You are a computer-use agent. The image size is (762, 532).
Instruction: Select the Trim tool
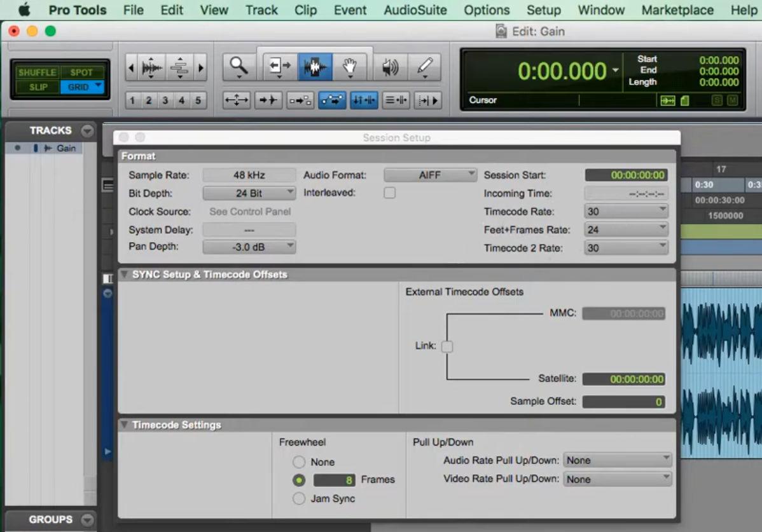tap(279, 66)
